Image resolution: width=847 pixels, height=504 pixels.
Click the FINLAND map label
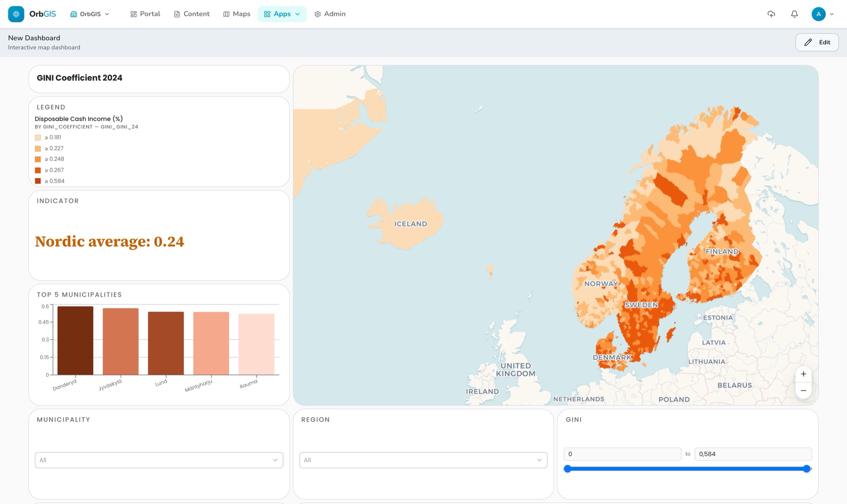722,252
